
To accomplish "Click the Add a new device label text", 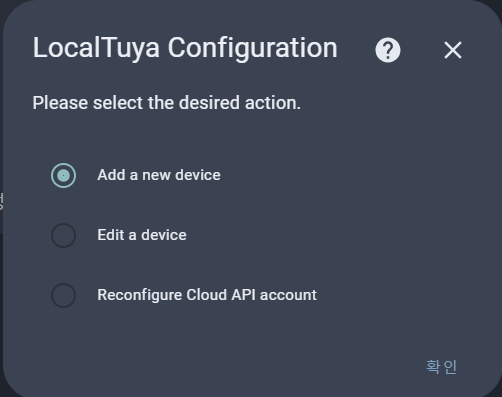I will click(x=159, y=175).
